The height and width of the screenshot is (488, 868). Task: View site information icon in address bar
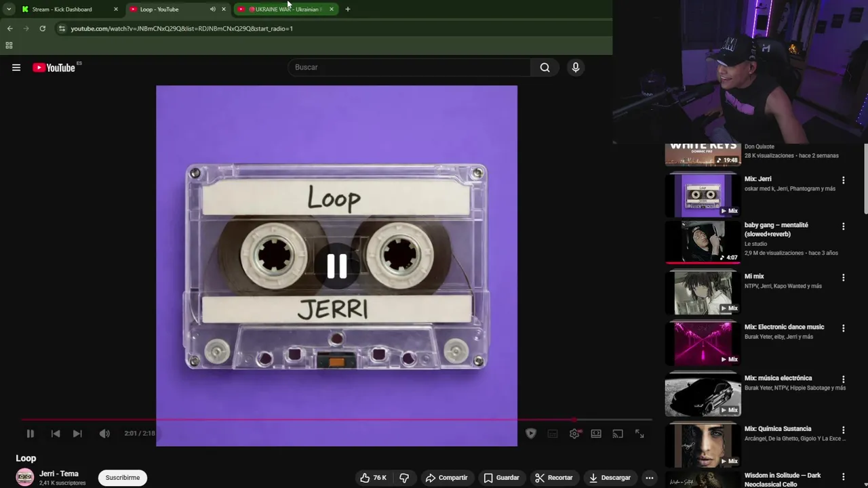62,28
